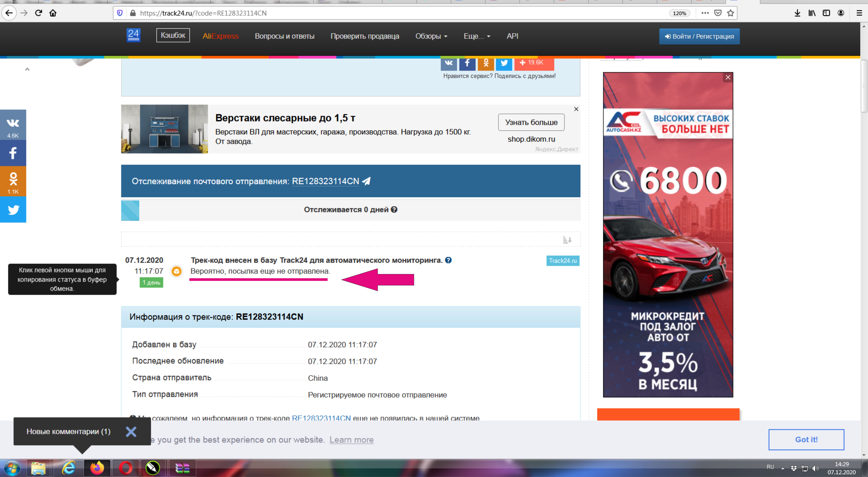The height and width of the screenshot is (477, 868).
Task: Click Firefox home toolbar icon
Action: 53,13
